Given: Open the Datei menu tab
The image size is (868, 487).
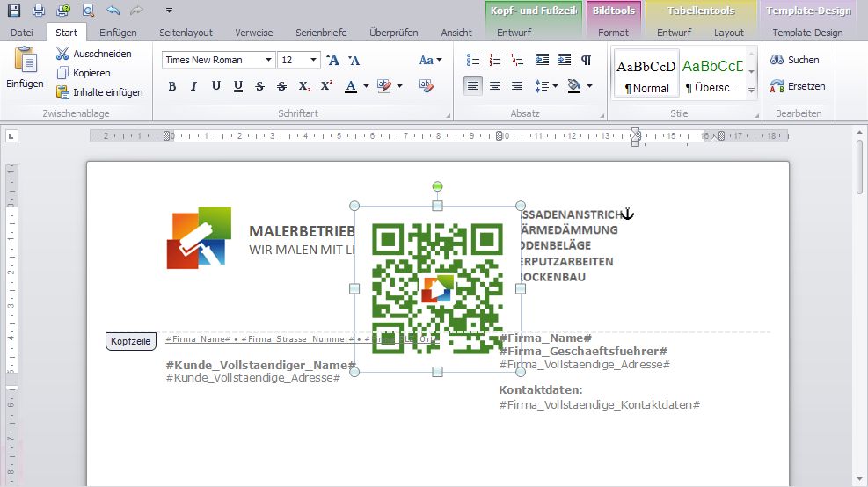Looking at the screenshot, I should click(x=22, y=33).
